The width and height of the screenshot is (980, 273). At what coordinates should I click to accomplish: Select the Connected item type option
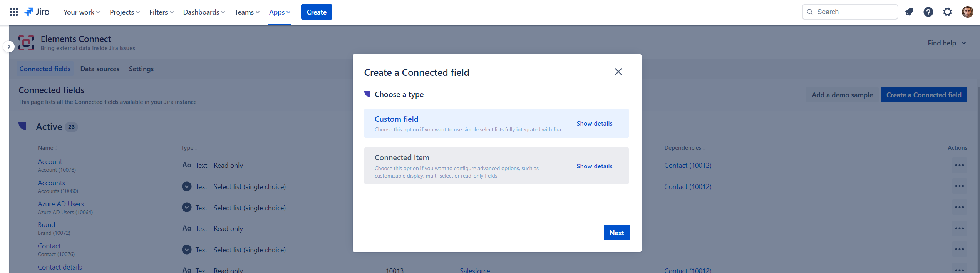pos(468,166)
